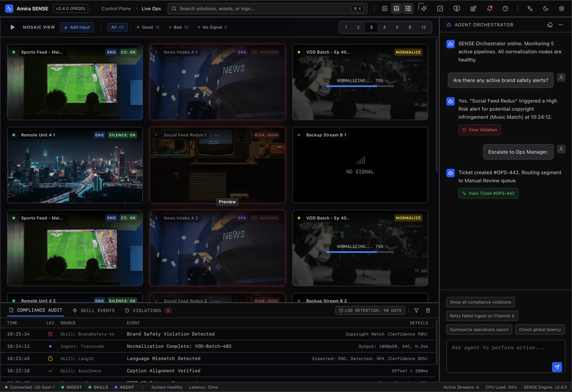Open the help question mark icon
This screenshot has height=392, width=572.
[505, 9]
